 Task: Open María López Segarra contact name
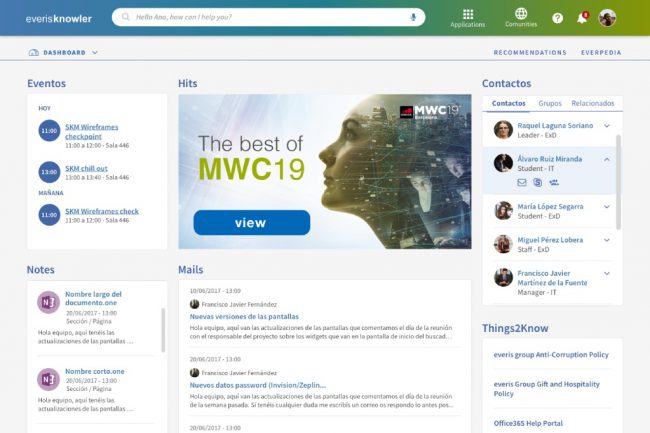click(x=550, y=206)
